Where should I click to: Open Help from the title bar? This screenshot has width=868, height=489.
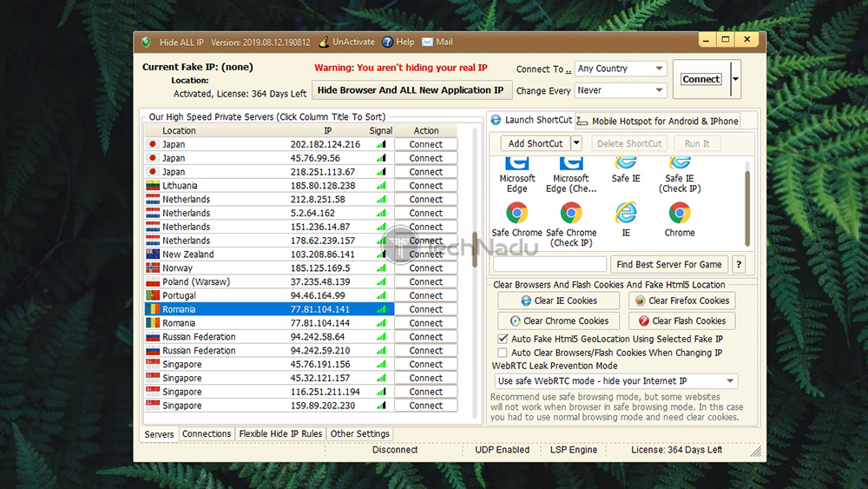pyautogui.click(x=398, y=42)
